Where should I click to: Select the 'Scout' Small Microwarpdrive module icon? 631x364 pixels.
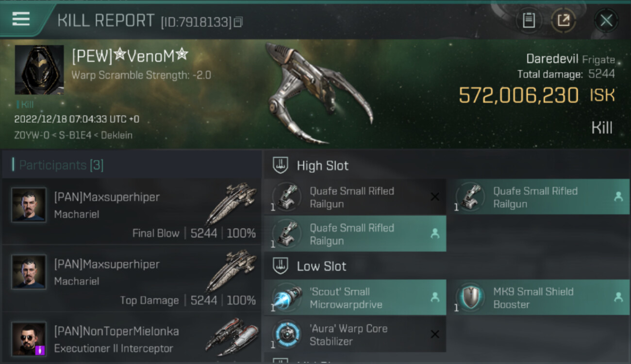click(287, 298)
